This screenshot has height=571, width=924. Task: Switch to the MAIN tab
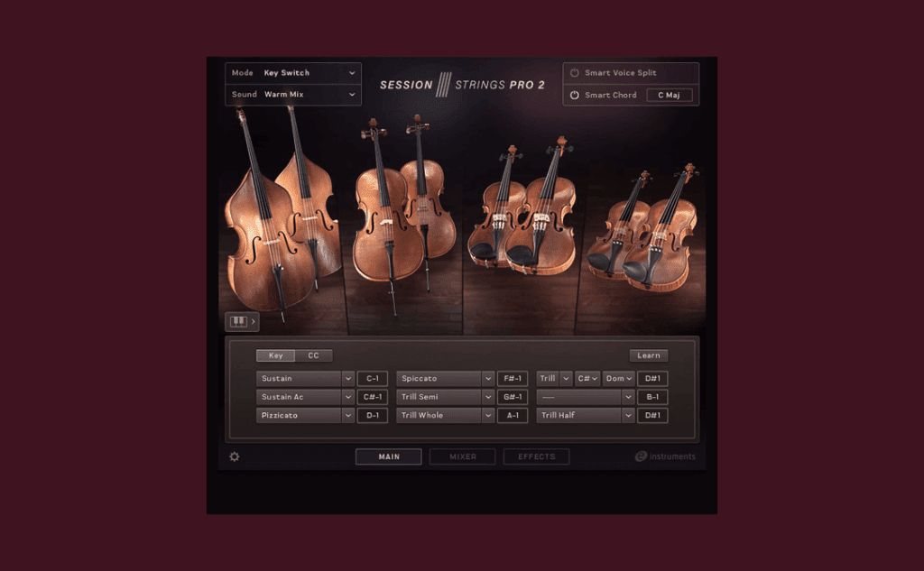(389, 456)
